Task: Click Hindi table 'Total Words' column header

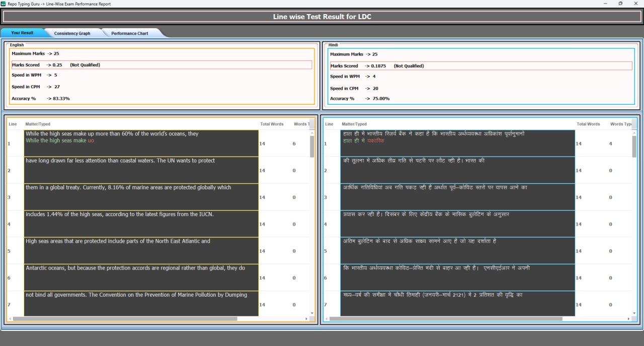Action: coord(588,124)
